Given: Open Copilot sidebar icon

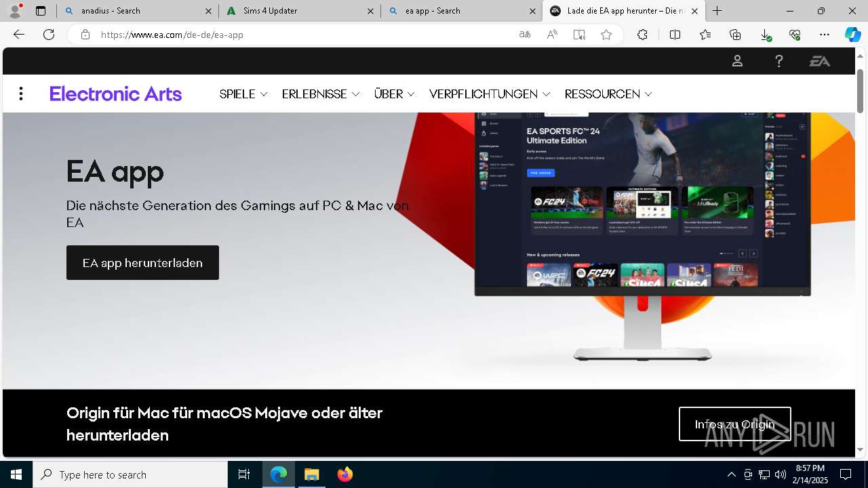Looking at the screenshot, I should click(x=852, y=35).
